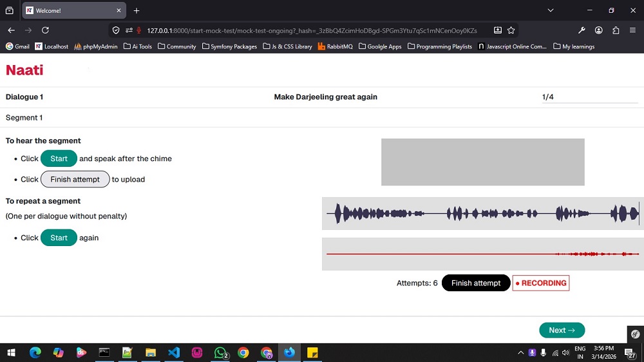This screenshot has height=362, width=644.
Task: Open the Localhost bookmark
Action: click(x=52, y=46)
